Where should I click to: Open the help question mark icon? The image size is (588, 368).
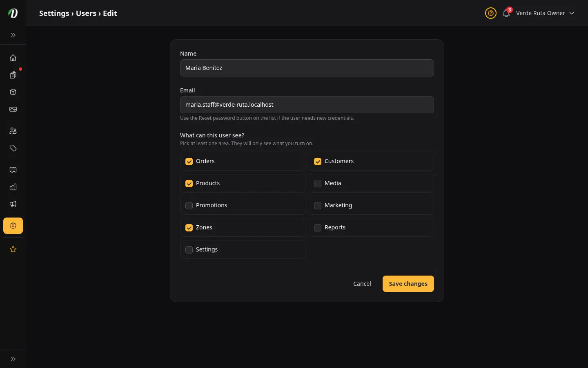(x=491, y=13)
